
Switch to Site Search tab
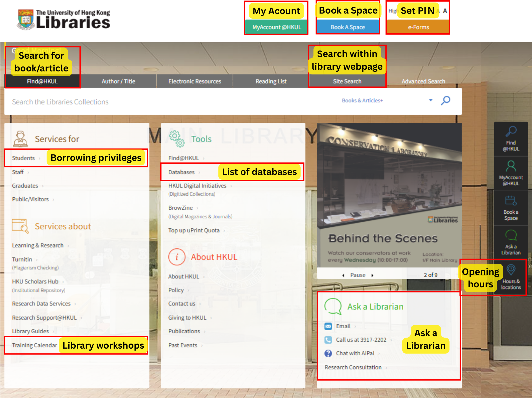tap(347, 81)
